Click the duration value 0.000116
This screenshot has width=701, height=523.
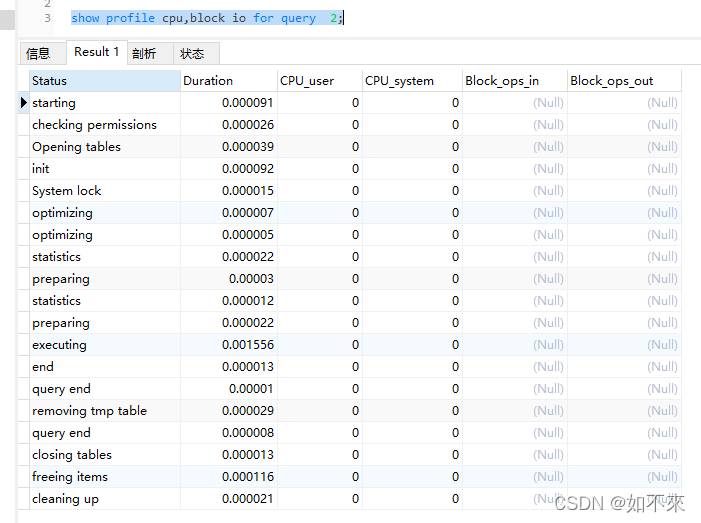pyautogui.click(x=248, y=477)
